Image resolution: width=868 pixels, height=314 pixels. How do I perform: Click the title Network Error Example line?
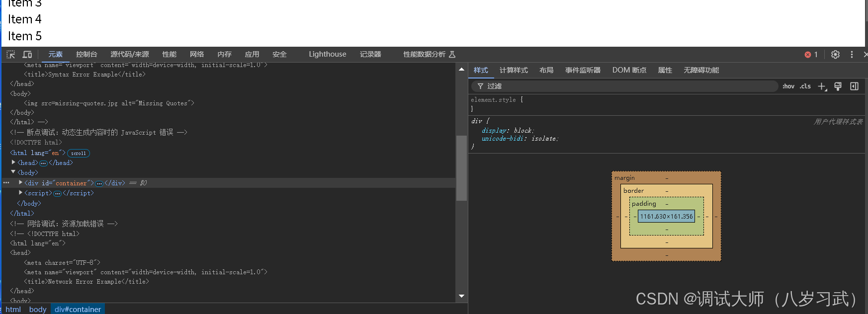(87, 282)
